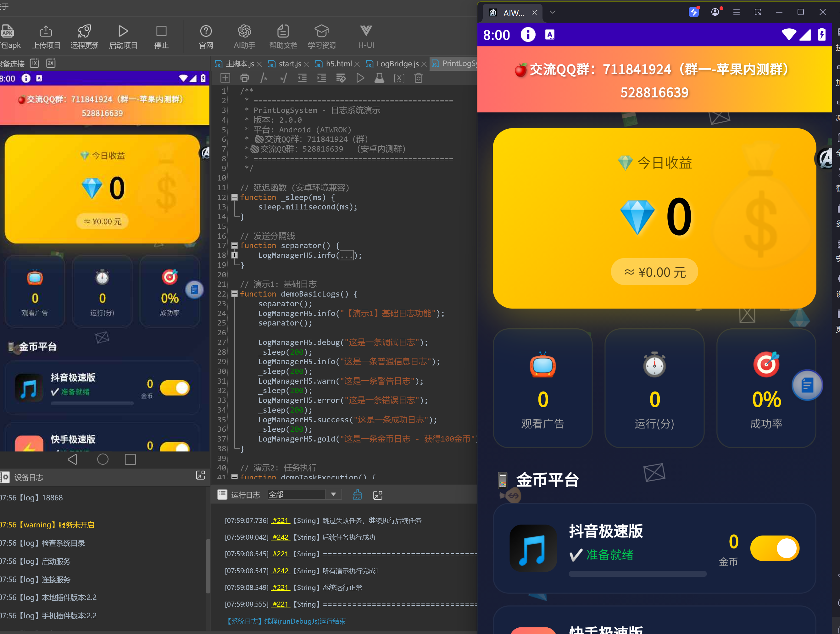Click log link #242 所有演示执行完成

(281, 570)
